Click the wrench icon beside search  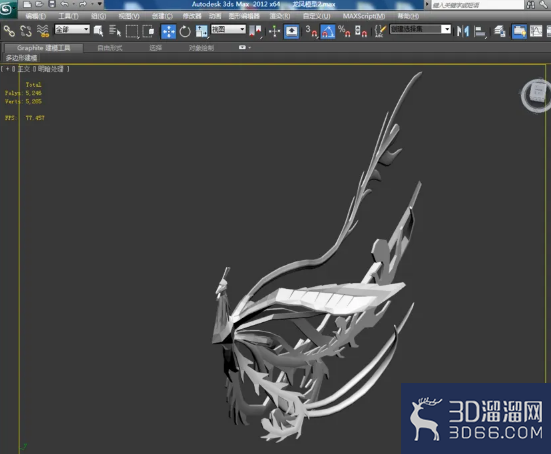[544, 5]
